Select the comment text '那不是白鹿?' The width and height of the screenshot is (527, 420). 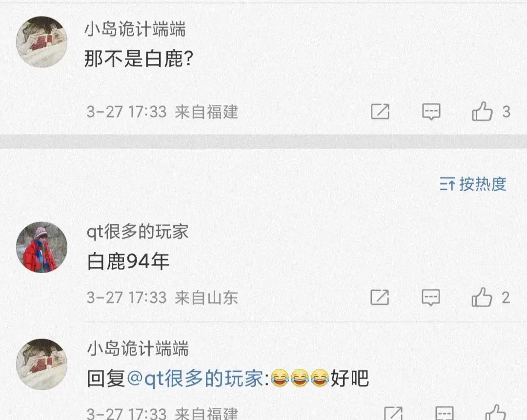tap(139, 59)
